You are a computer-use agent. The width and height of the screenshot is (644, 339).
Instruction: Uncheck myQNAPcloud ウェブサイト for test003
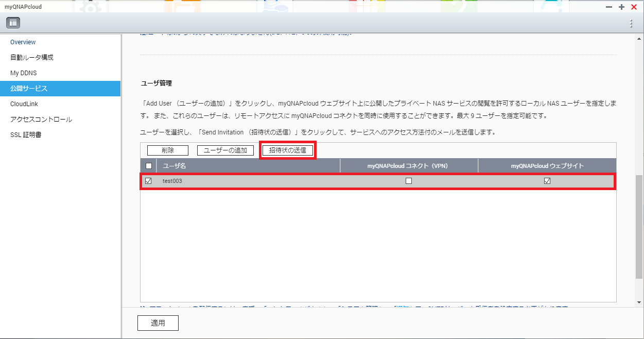click(547, 181)
